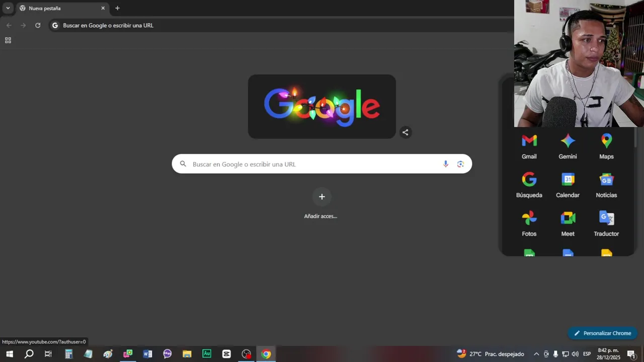The height and width of the screenshot is (362, 644).
Task: Open Microsoft Word from the taskbar
Action: (147, 354)
